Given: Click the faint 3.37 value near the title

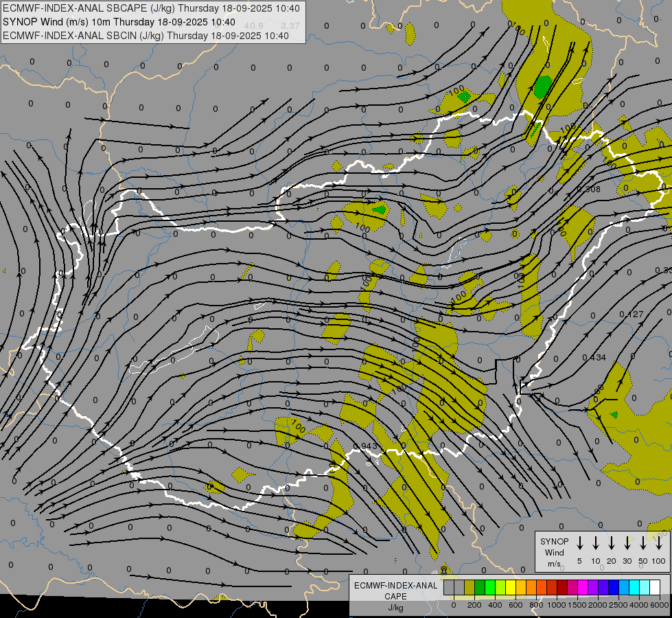Looking at the screenshot, I should tap(290, 25).
